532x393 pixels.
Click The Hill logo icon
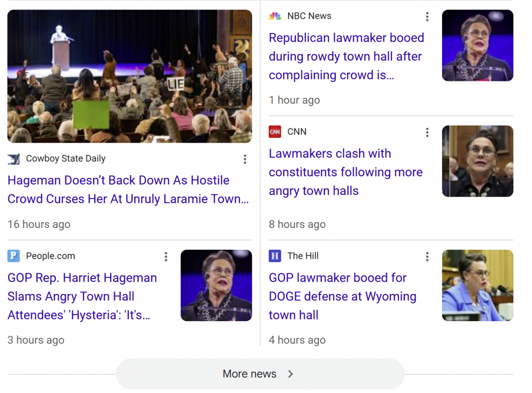coord(275,256)
